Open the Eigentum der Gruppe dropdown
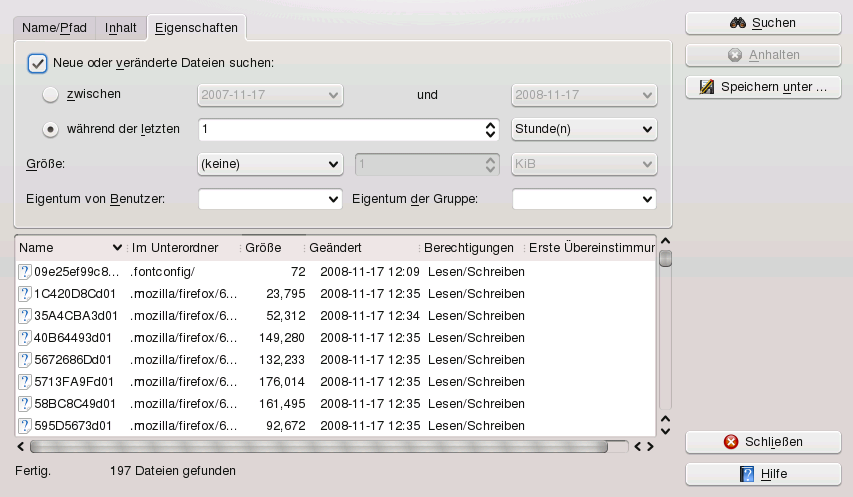This screenshot has height=497, width=853. click(x=584, y=199)
